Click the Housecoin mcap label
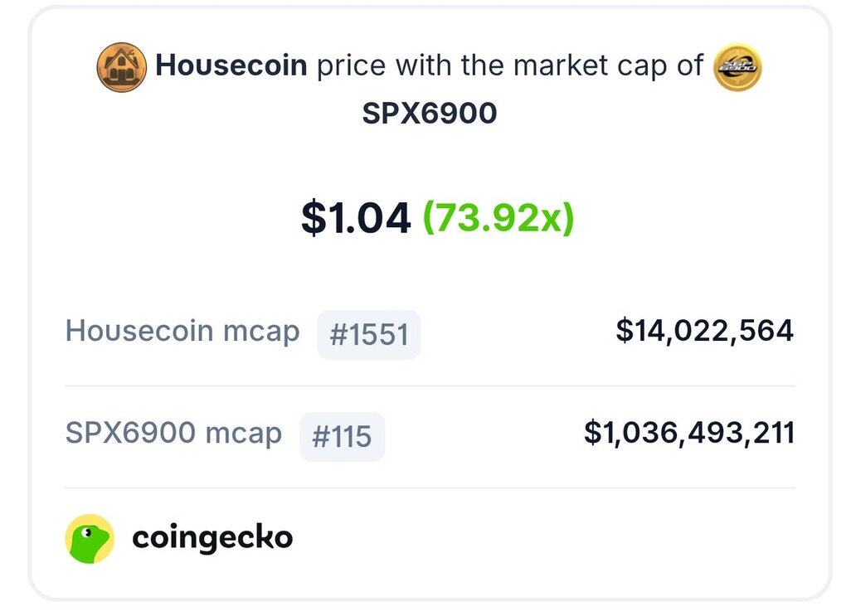Screen dimensions: 856x616 [x=182, y=331]
